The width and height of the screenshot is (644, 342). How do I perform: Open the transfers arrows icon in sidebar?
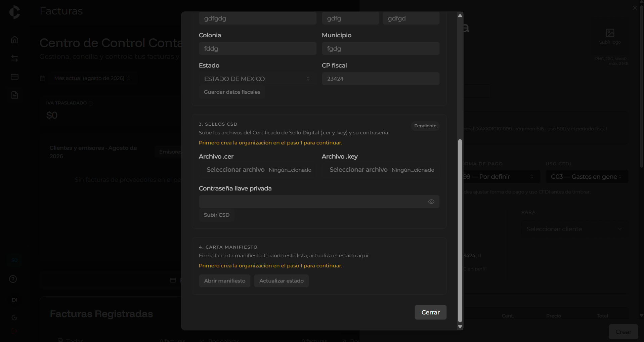(14, 58)
